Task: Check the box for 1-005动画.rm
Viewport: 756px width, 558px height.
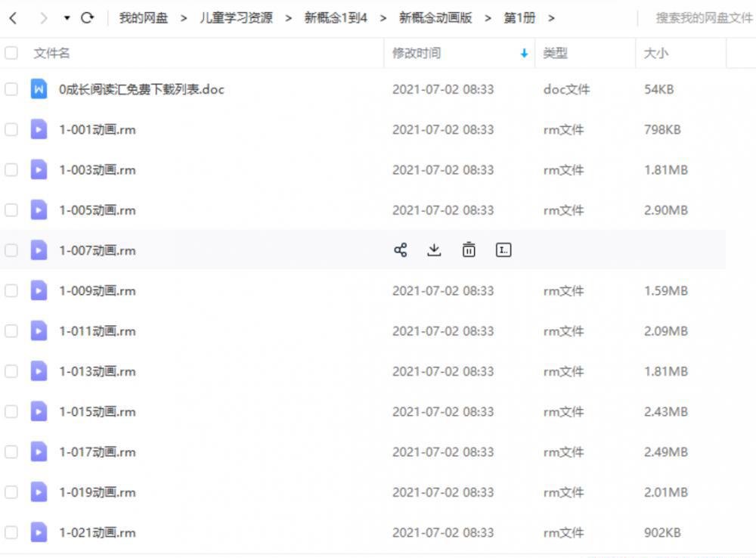Action: pyautogui.click(x=11, y=209)
